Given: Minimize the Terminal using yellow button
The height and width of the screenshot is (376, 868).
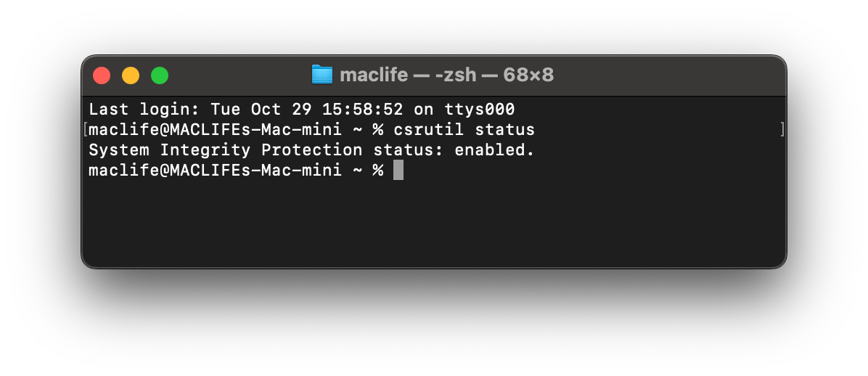Looking at the screenshot, I should (131, 75).
